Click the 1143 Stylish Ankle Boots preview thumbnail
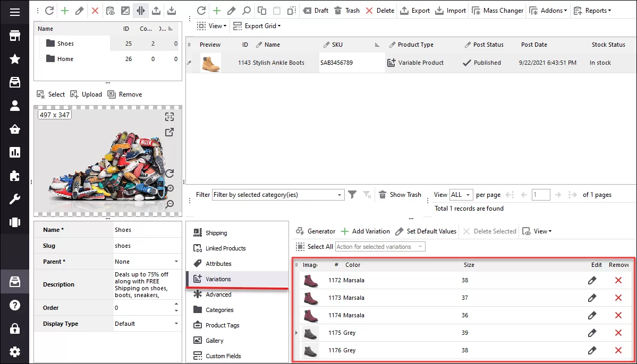This screenshot has width=637, height=364. pos(211,62)
